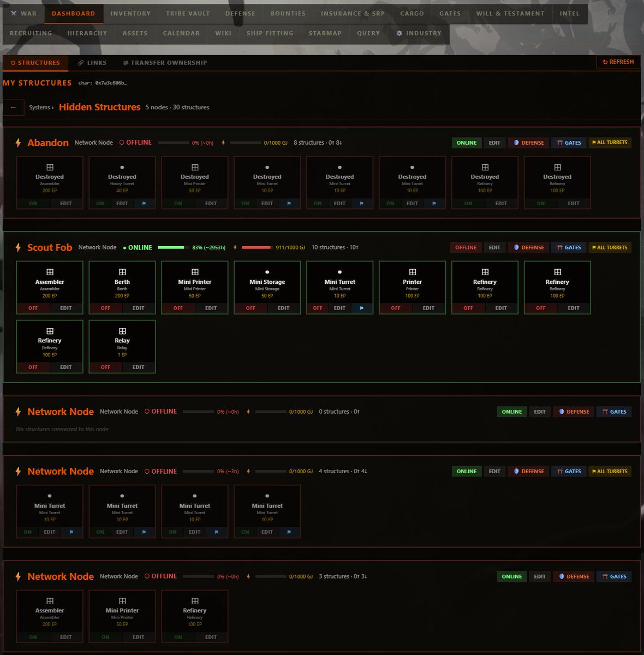Click energy bolt icon beside 911/1000 GJ
The height and width of the screenshot is (655, 644).
(235, 248)
